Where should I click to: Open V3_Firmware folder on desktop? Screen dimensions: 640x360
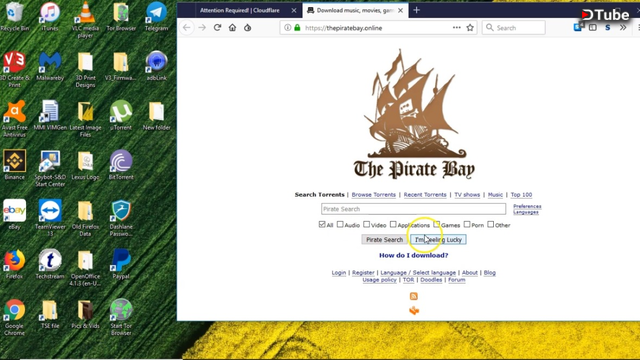[x=121, y=66]
